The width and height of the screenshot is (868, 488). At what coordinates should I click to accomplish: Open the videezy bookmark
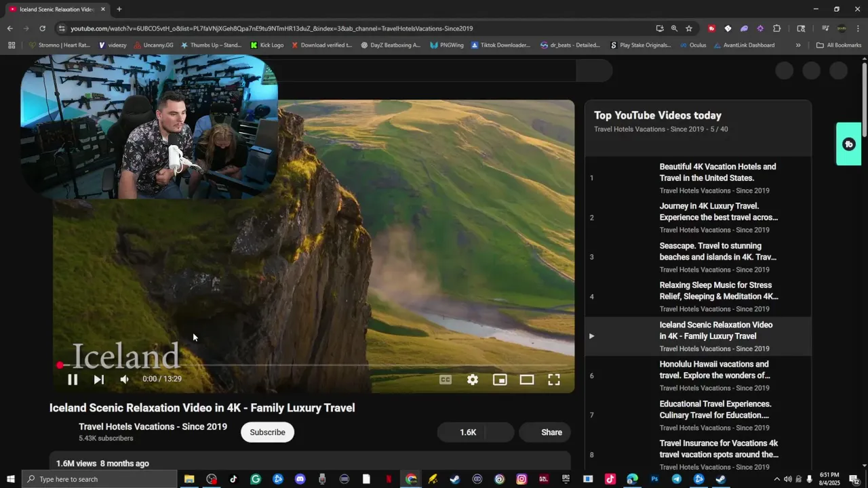113,45
